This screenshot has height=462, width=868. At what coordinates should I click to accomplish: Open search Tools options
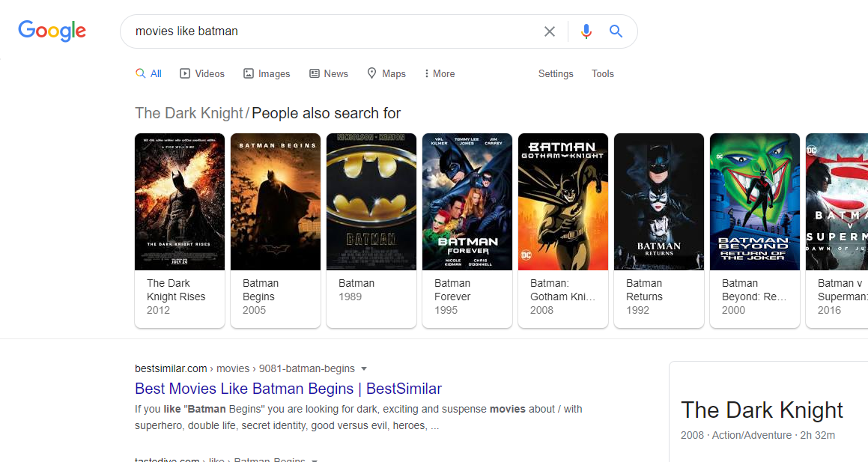tap(602, 73)
